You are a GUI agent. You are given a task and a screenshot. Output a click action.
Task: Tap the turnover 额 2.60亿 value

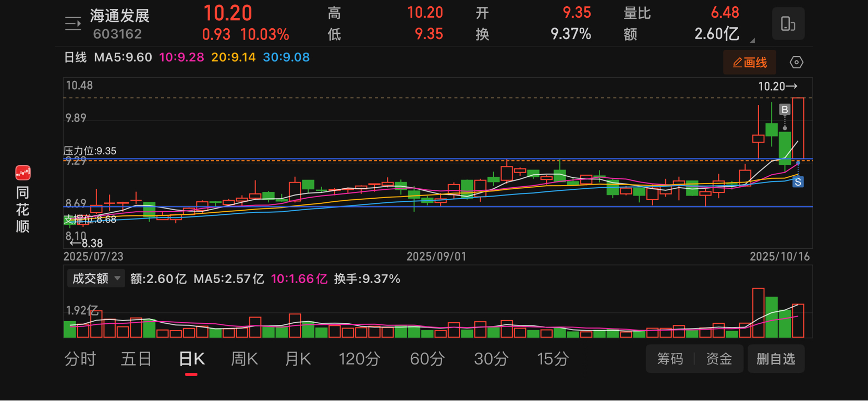(716, 34)
